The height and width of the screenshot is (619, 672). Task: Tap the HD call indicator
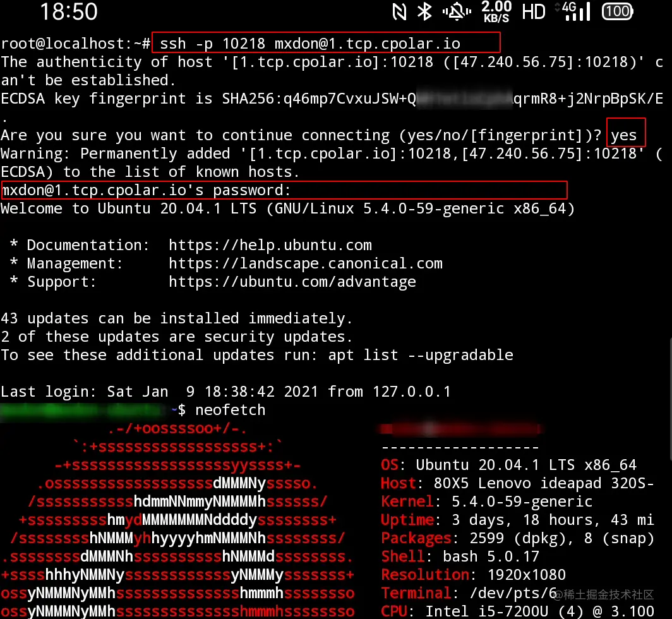[x=534, y=11]
